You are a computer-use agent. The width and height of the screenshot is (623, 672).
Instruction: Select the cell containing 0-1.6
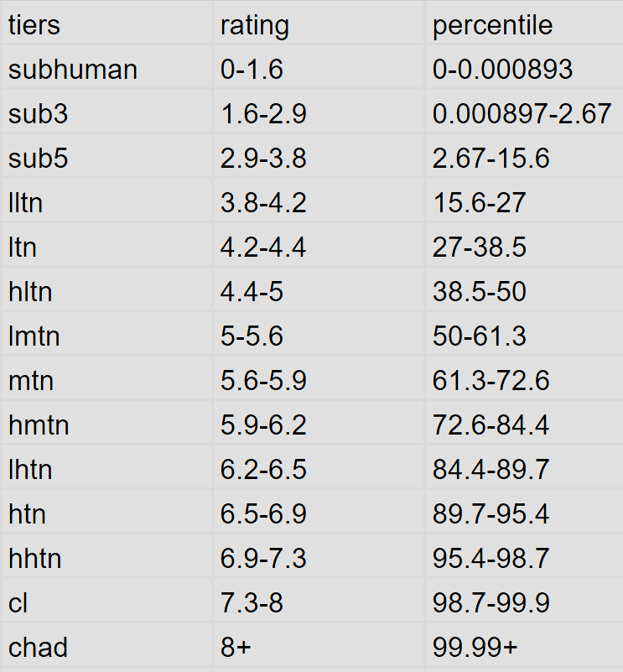tap(319, 67)
